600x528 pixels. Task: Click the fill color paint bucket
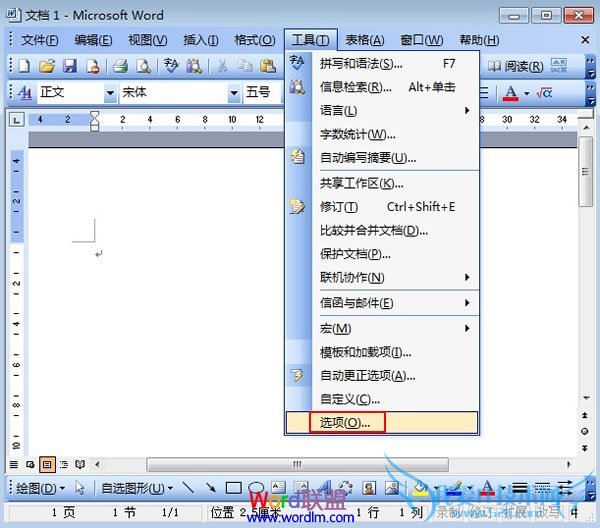[421, 487]
